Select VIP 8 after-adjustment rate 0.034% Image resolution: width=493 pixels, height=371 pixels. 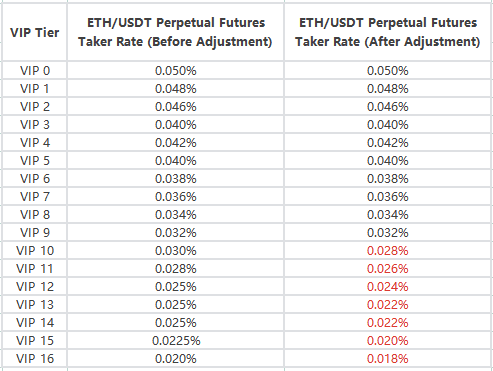(x=388, y=215)
